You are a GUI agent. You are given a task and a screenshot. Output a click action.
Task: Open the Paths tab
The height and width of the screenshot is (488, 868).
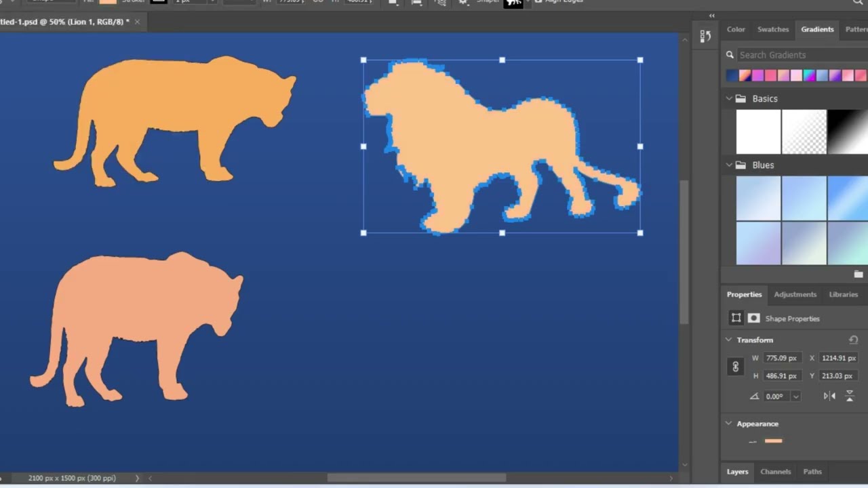click(812, 472)
